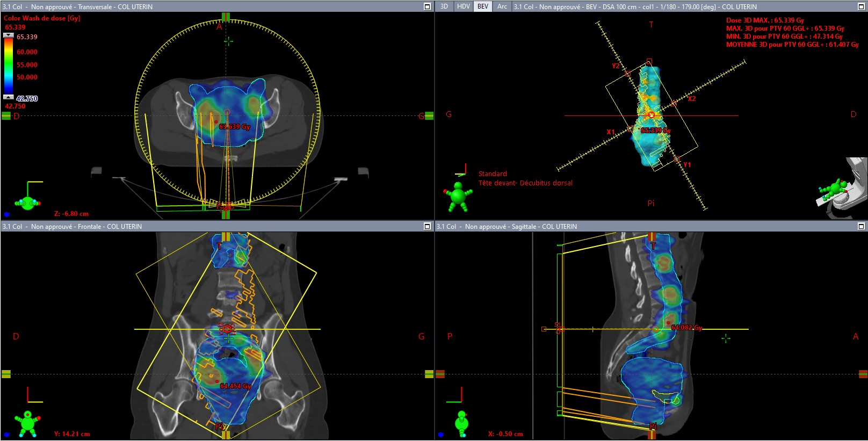Maximize the Transversale view panel
868x441 pixels.
coord(428,6)
